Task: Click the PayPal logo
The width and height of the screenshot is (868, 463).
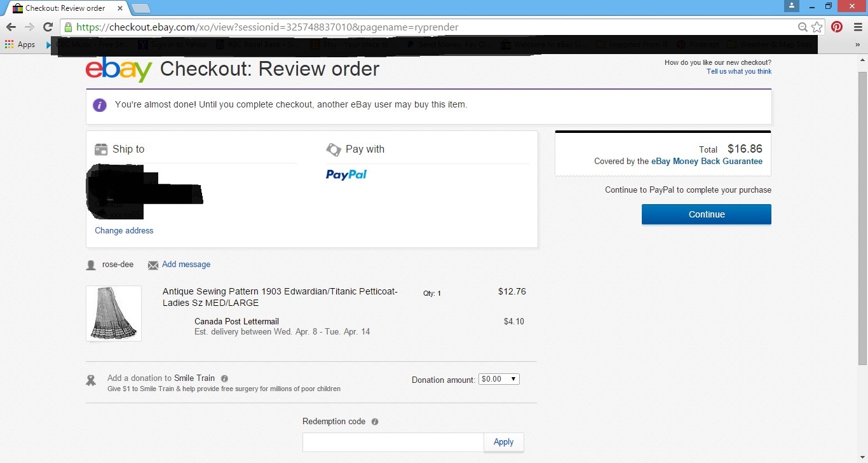Action: [346, 174]
